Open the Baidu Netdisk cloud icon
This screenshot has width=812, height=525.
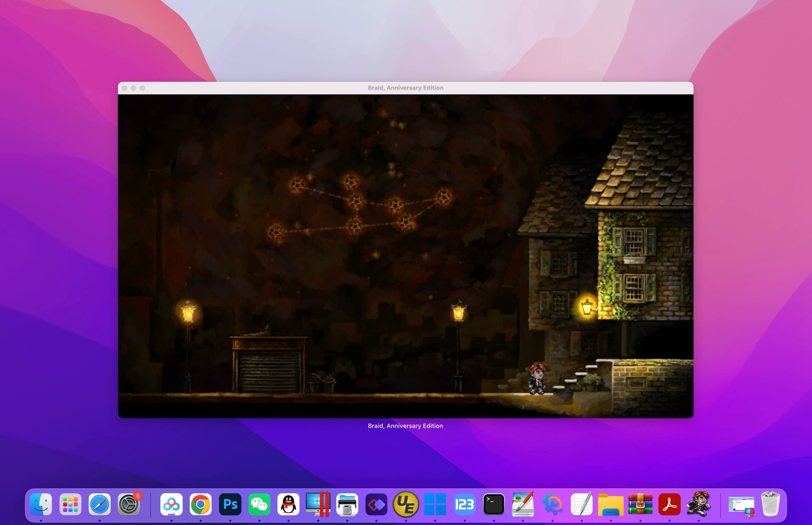pos(171,504)
